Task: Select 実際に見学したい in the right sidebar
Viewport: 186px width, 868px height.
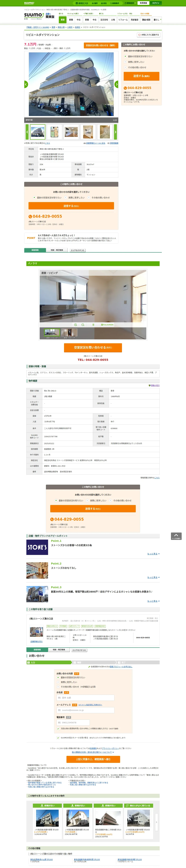Action: [x=125, y=62]
